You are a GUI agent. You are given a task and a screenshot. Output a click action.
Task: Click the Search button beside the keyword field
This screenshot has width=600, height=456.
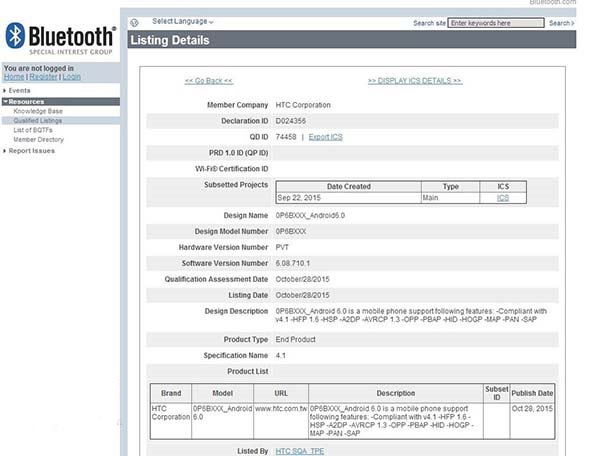561,23
